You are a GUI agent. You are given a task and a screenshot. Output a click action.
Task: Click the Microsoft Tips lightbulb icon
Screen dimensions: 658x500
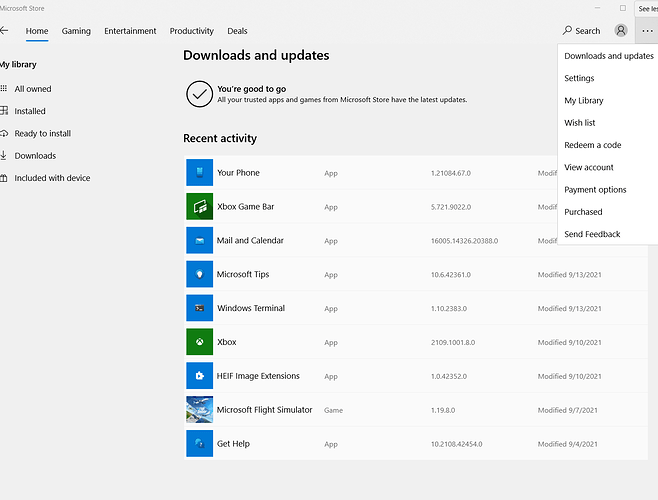[x=199, y=274]
